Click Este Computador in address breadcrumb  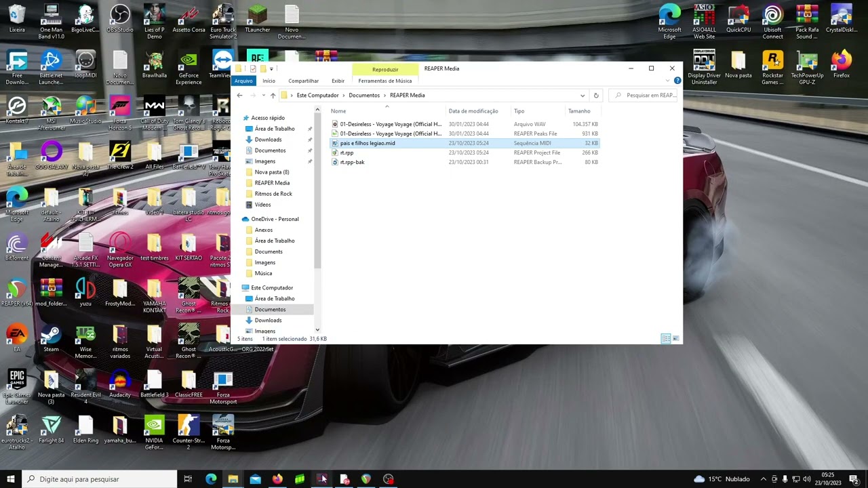pos(317,96)
